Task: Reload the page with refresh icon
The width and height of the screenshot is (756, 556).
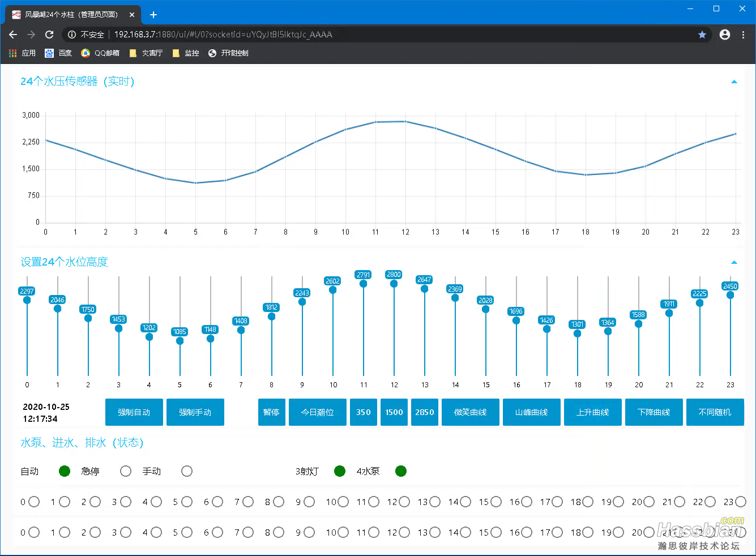Action: (x=49, y=35)
